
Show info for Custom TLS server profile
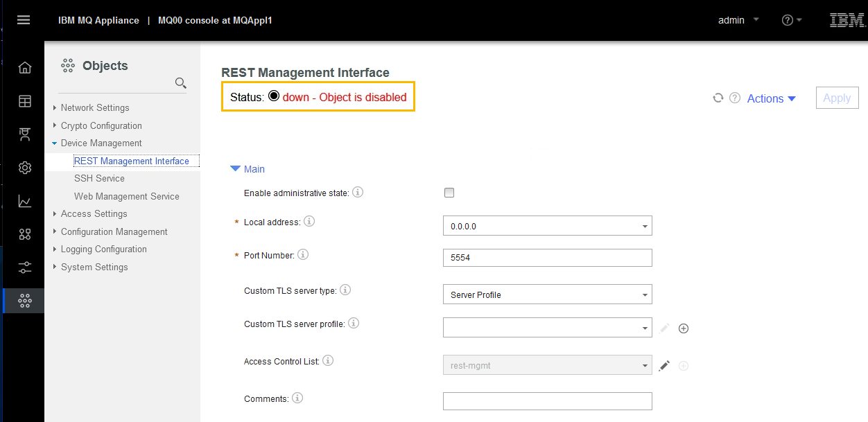click(x=353, y=323)
